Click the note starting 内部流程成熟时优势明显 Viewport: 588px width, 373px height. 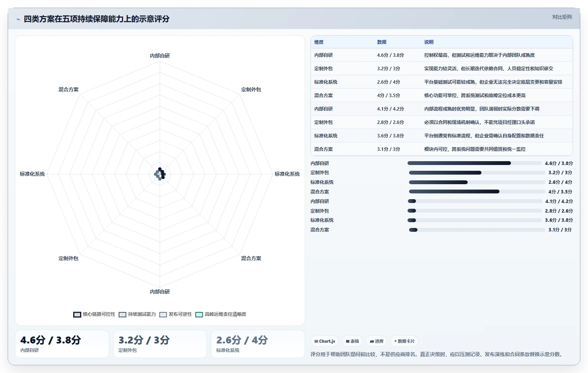pos(482,109)
